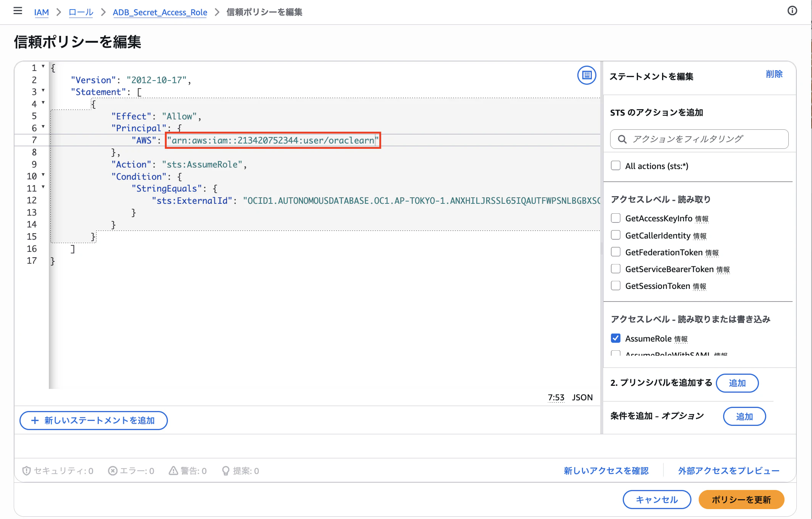Click the warnings triangle icon
Screen dimensions: 812x519
point(173,471)
